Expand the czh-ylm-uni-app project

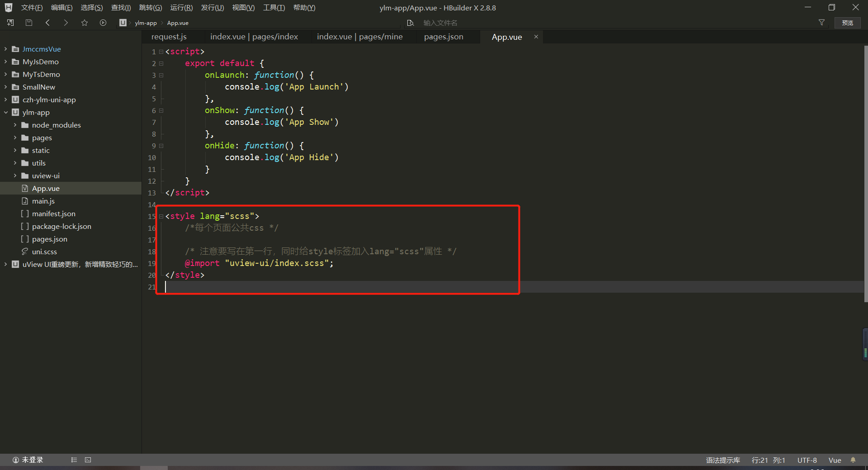[5, 100]
